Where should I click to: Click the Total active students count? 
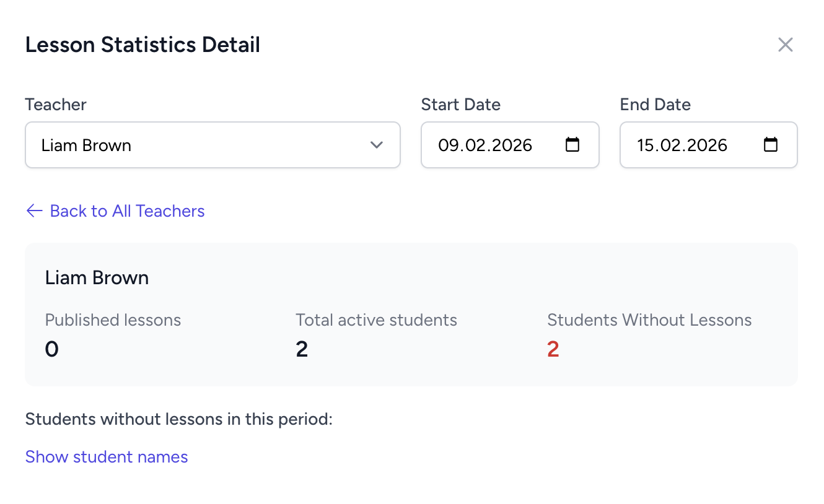(x=302, y=349)
